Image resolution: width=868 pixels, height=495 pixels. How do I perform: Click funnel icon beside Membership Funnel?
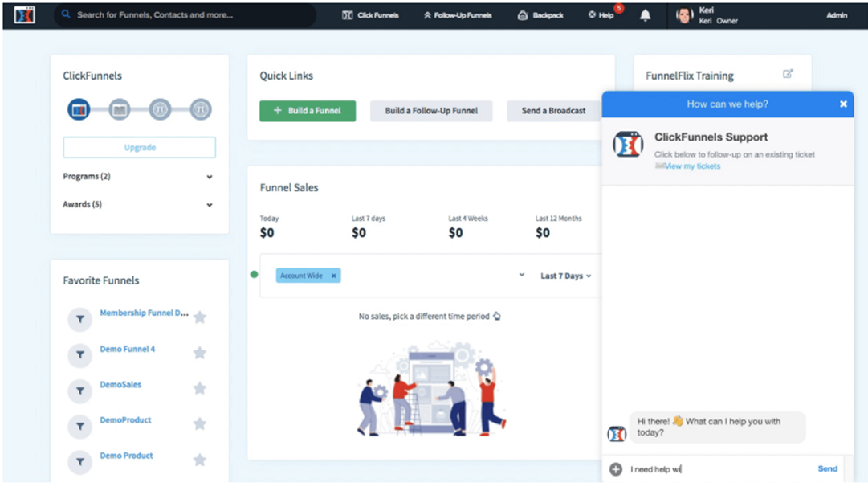click(x=79, y=320)
